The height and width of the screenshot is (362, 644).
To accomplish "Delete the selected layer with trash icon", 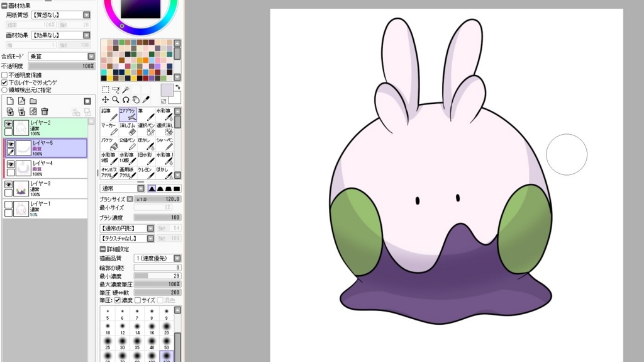I will tap(45, 111).
